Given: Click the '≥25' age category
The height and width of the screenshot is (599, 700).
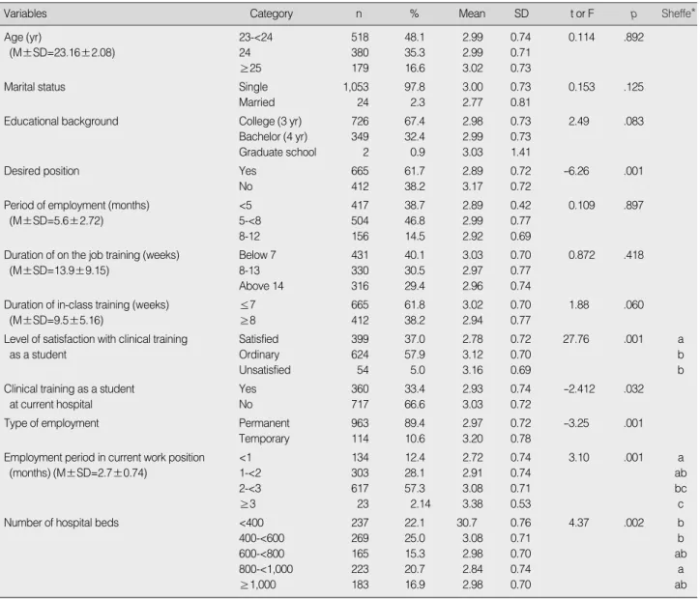Looking at the screenshot, I should pyautogui.click(x=250, y=69).
